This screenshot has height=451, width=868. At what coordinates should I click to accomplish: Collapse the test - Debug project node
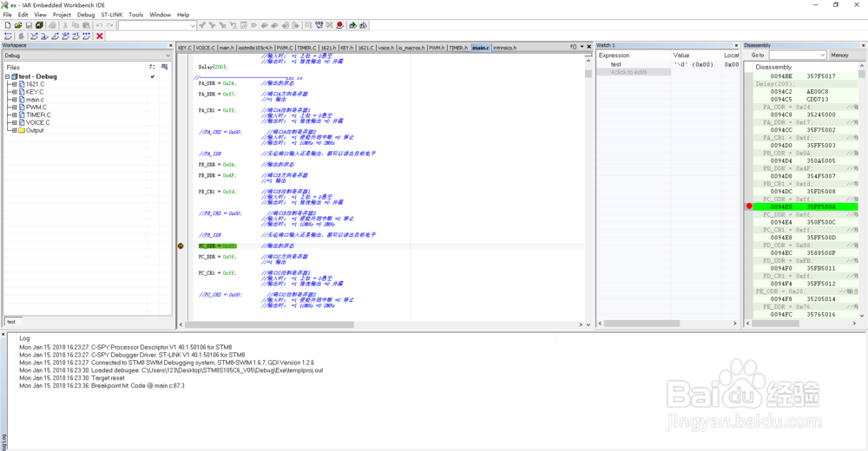tap(8, 77)
